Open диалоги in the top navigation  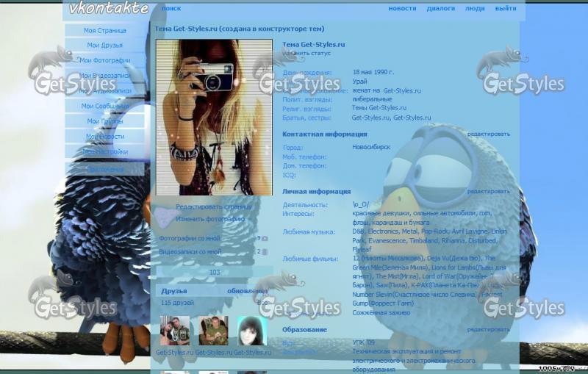pyautogui.click(x=440, y=8)
